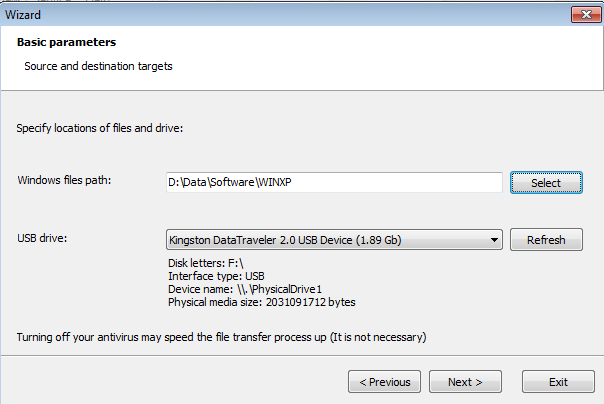Click into the Windows files path field
This screenshot has width=604, height=404.
coord(334,182)
